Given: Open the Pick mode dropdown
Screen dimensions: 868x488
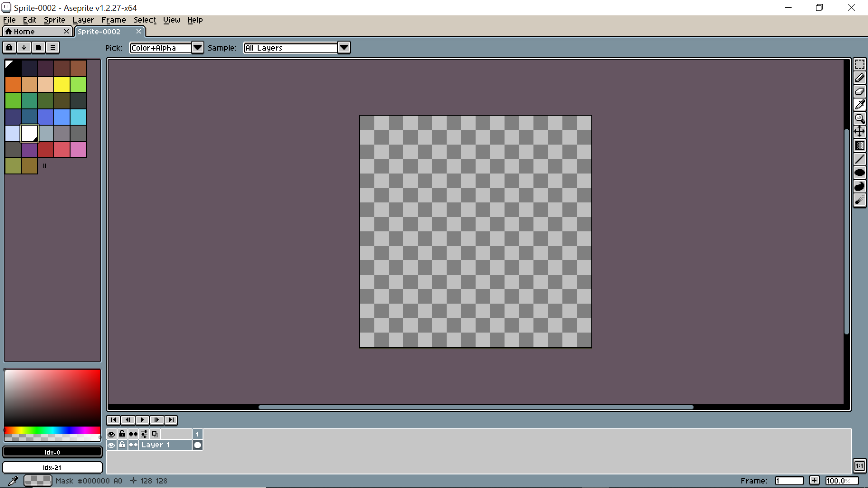Looking at the screenshot, I should (198, 47).
